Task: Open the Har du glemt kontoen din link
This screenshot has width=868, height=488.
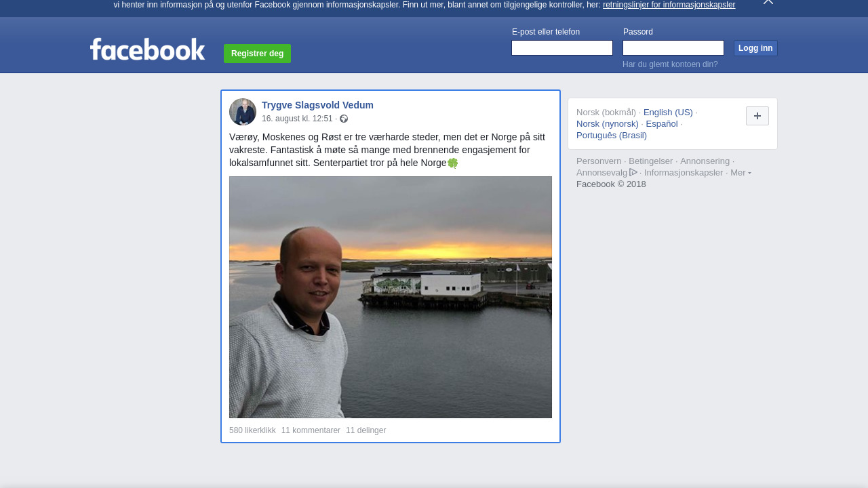Action: pyautogui.click(x=670, y=64)
